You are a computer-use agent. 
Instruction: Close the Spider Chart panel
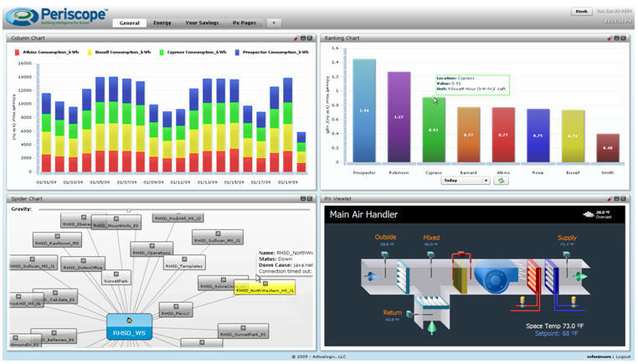tap(310, 199)
